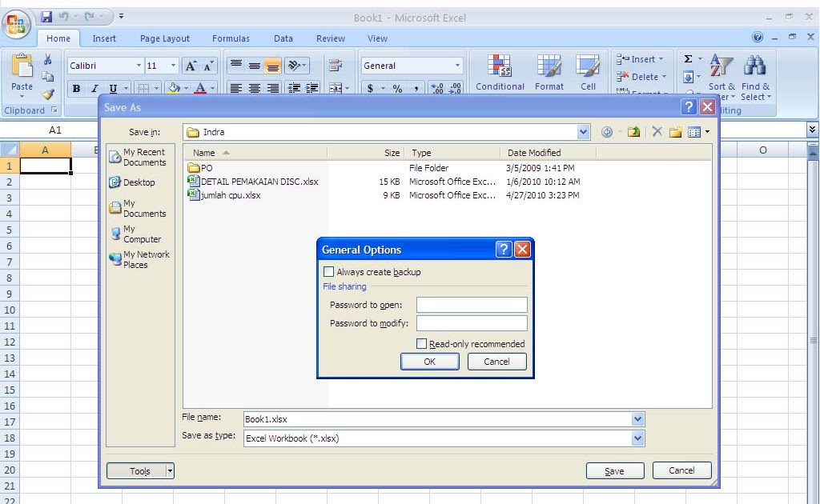Screen dimensions: 820x504
Task: Toggle Italic formatting
Action: click(94, 88)
